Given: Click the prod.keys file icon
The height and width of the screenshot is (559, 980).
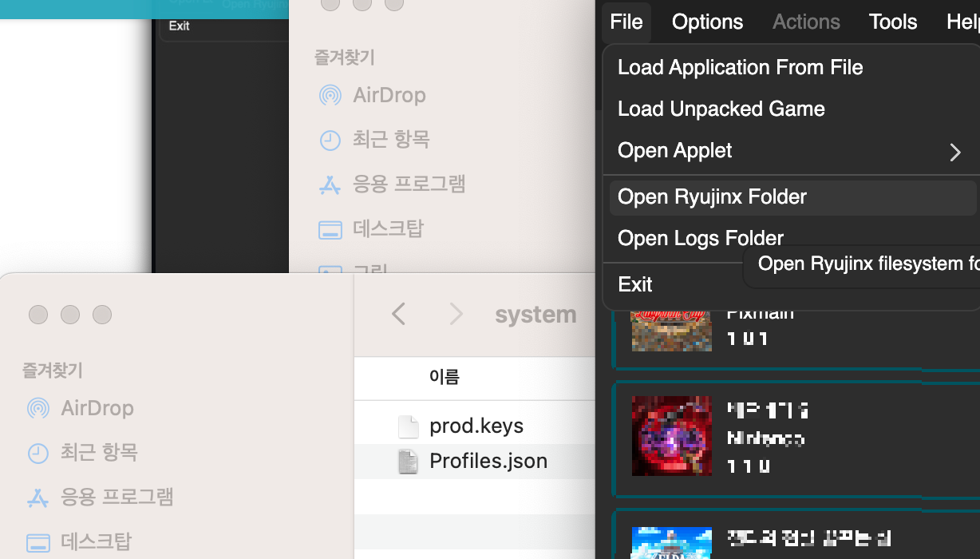Looking at the screenshot, I should point(408,426).
